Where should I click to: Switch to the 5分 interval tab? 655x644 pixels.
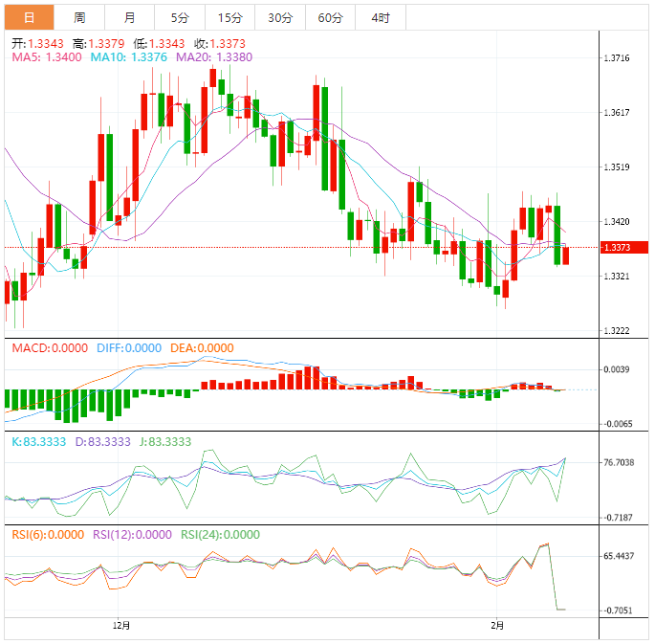click(180, 17)
